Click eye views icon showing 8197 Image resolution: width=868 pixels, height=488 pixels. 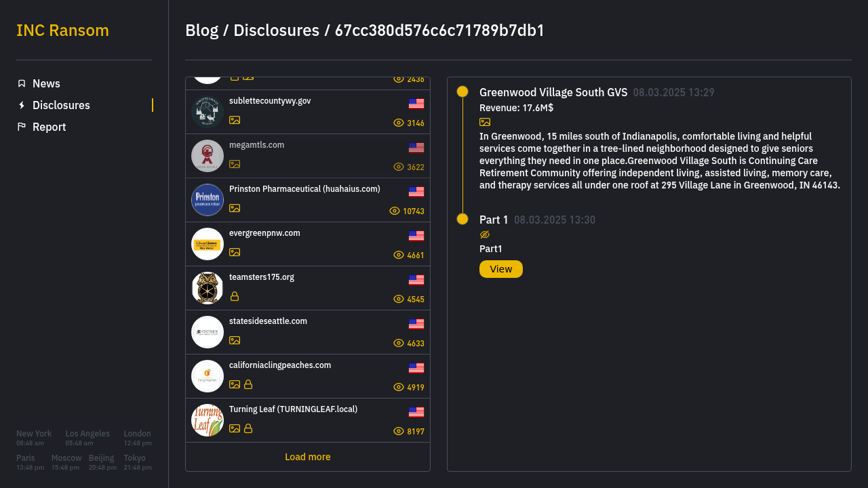(399, 431)
